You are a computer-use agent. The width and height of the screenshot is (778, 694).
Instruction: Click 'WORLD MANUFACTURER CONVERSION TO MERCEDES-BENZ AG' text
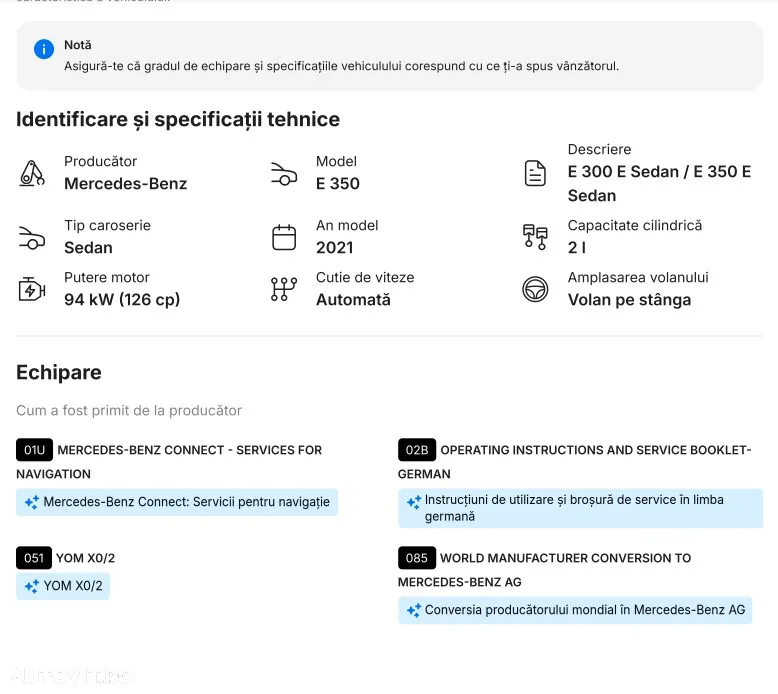click(x=544, y=570)
